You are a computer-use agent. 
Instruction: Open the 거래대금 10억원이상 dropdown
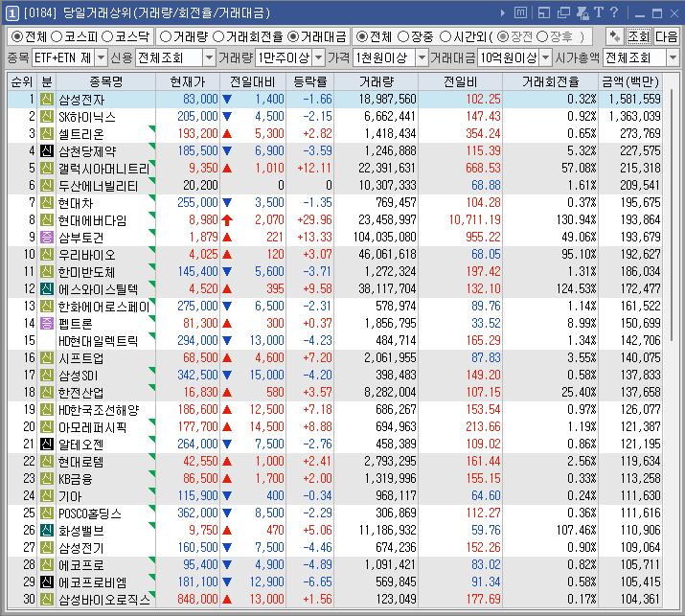(x=546, y=57)
